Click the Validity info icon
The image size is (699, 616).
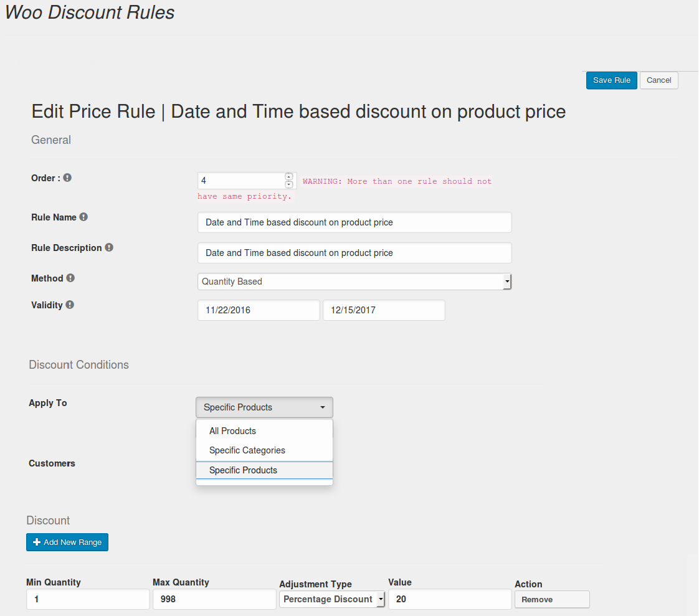click(70, 305)
